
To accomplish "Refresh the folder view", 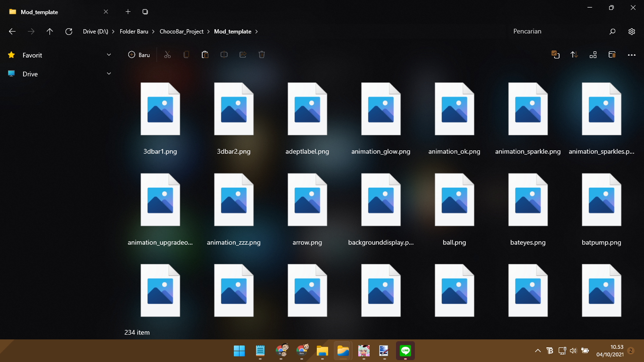I will pos(68,32).
